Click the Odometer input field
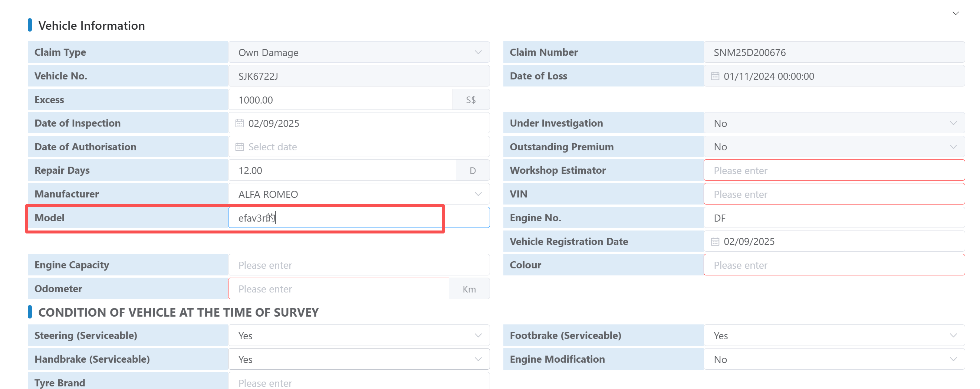Image resolution: width=980 pixels, height=389 pixels. [339, 289]
